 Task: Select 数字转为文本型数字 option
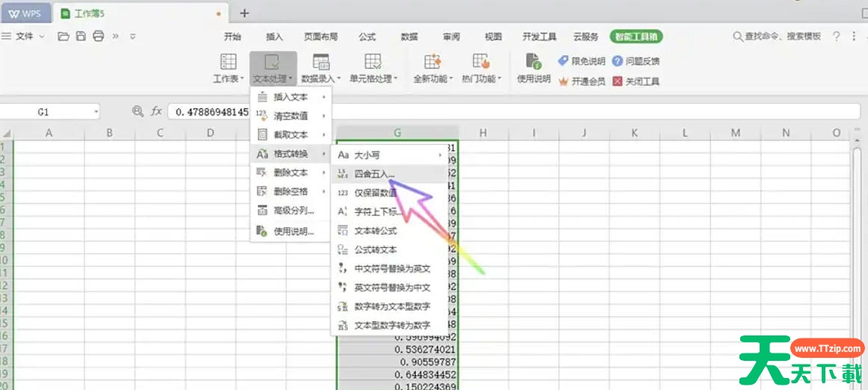tap(390, 306)
